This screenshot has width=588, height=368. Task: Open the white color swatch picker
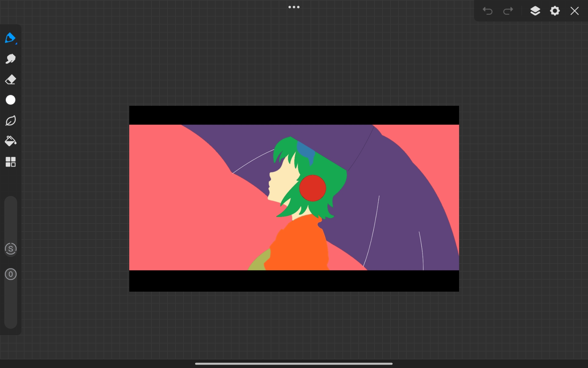pyautogui.click(x=10, y=100)
